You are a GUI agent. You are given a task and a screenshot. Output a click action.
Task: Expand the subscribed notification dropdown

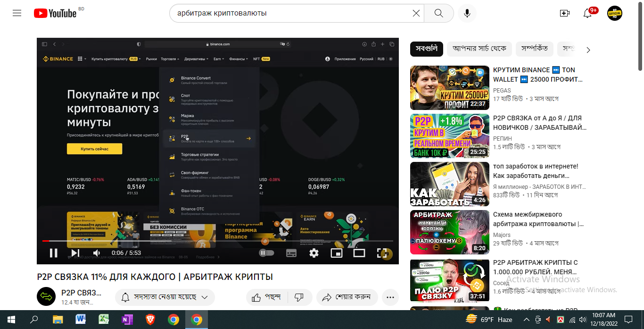[x=165, y=297]
